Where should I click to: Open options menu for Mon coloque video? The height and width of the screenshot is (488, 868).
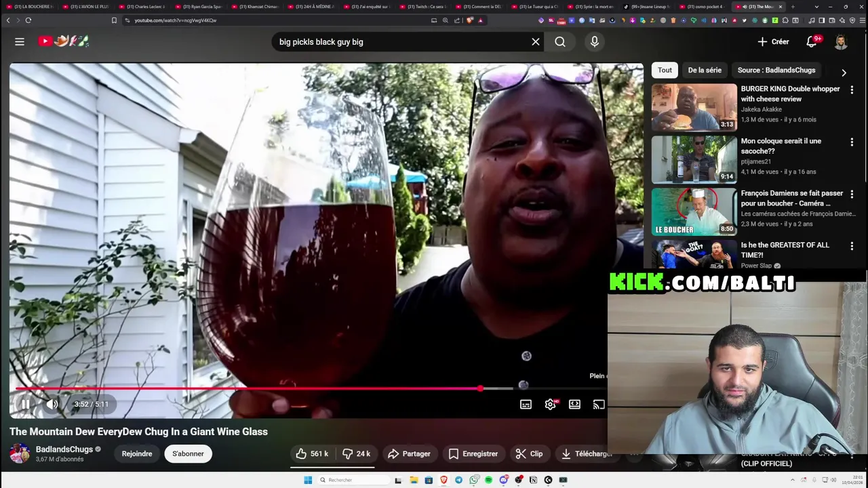pos(852,142)
